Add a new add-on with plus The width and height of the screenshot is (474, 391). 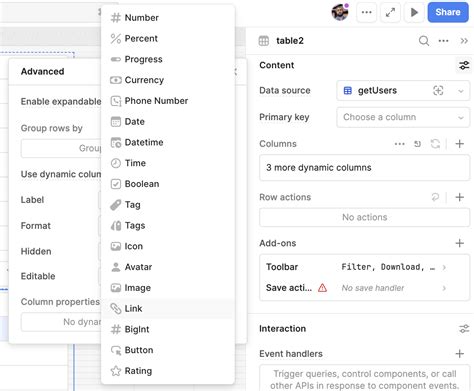coord(460,243)
